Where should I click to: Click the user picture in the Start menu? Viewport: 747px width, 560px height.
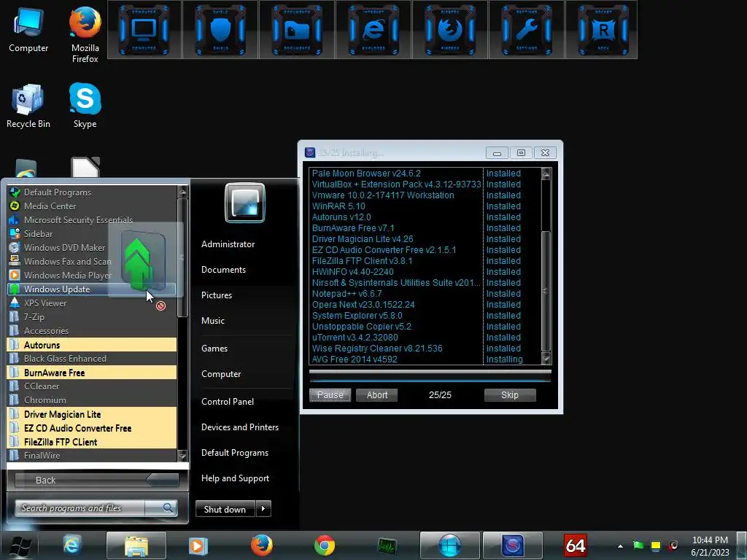coord(245,203)
